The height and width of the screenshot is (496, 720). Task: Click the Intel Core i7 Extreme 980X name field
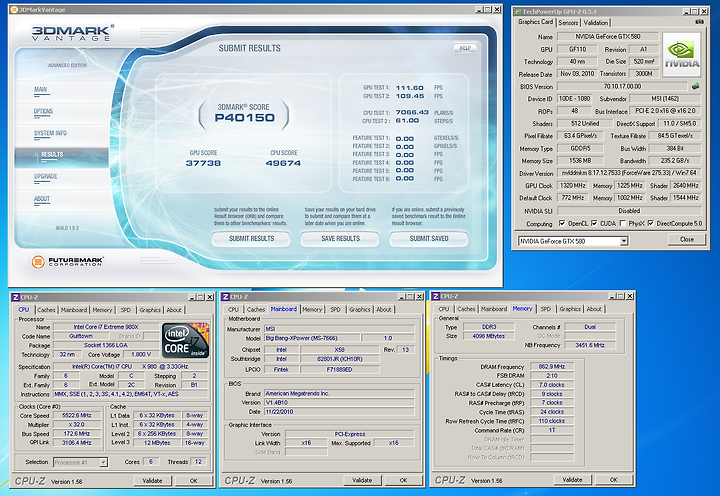tap(106, 327)
